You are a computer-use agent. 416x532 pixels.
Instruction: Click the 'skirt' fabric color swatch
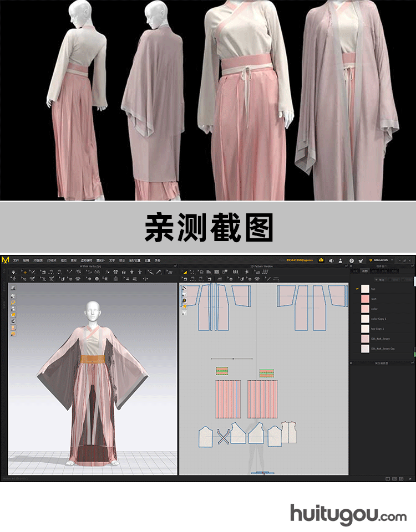[x=365, y=299]
